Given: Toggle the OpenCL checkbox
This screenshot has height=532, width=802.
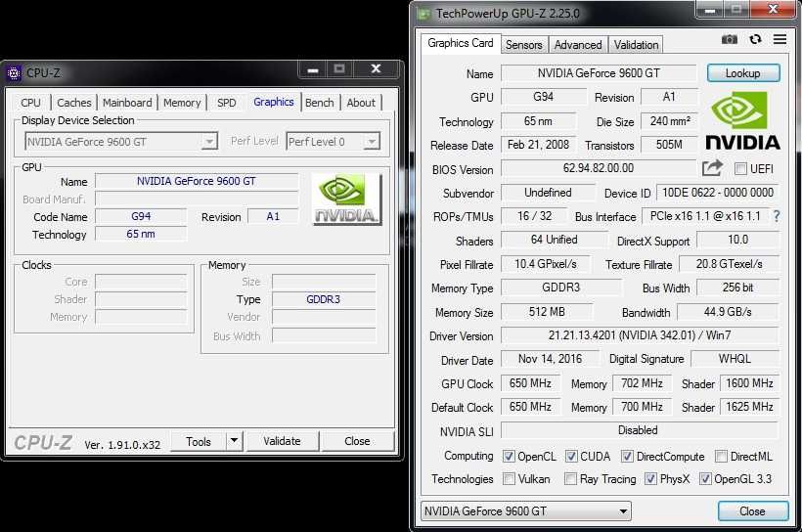Looking at the screenshot, I should [509, 456].
